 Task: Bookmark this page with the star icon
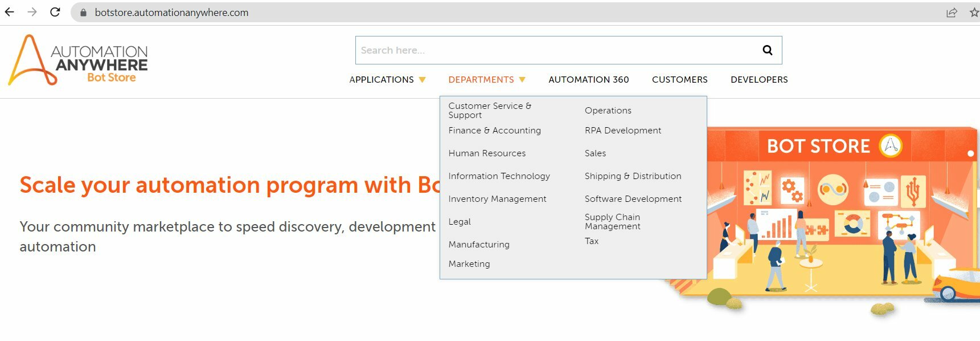pos(974,13)
